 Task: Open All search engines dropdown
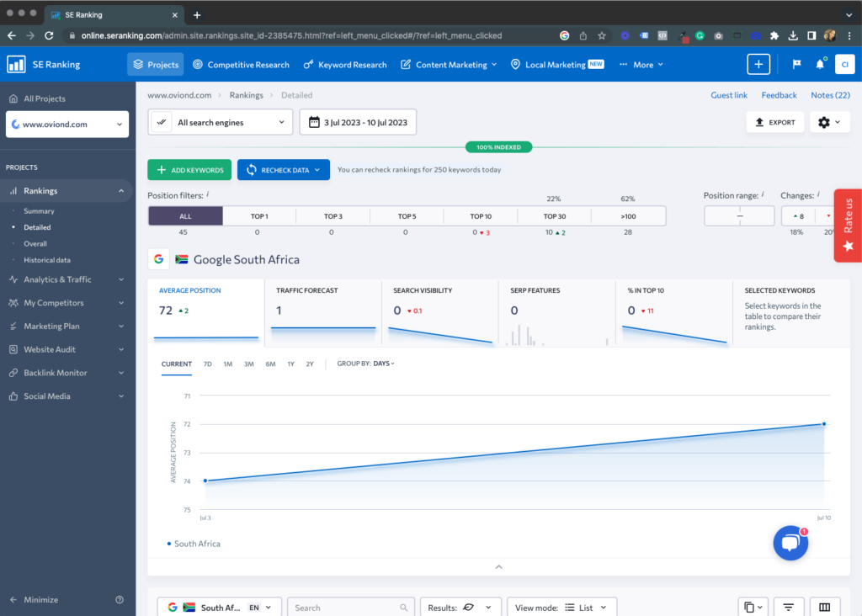pyautogui.click(x=220, y=122)
